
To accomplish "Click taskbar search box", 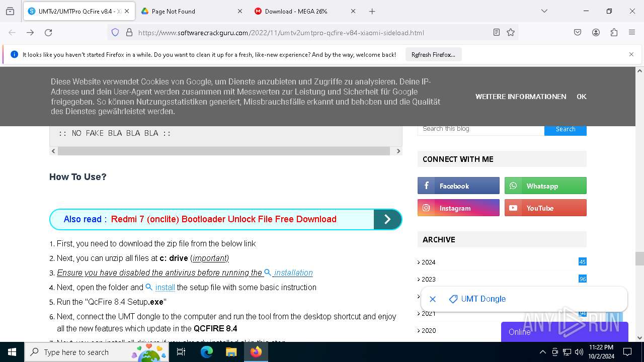I will [x=96, y=352].
